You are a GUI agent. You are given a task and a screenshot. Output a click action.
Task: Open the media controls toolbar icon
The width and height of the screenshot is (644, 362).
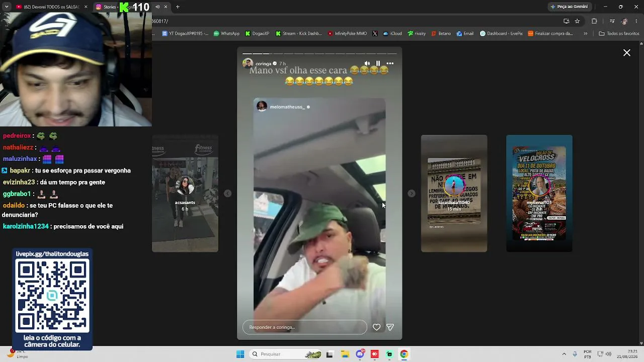[x=612, y=21]
